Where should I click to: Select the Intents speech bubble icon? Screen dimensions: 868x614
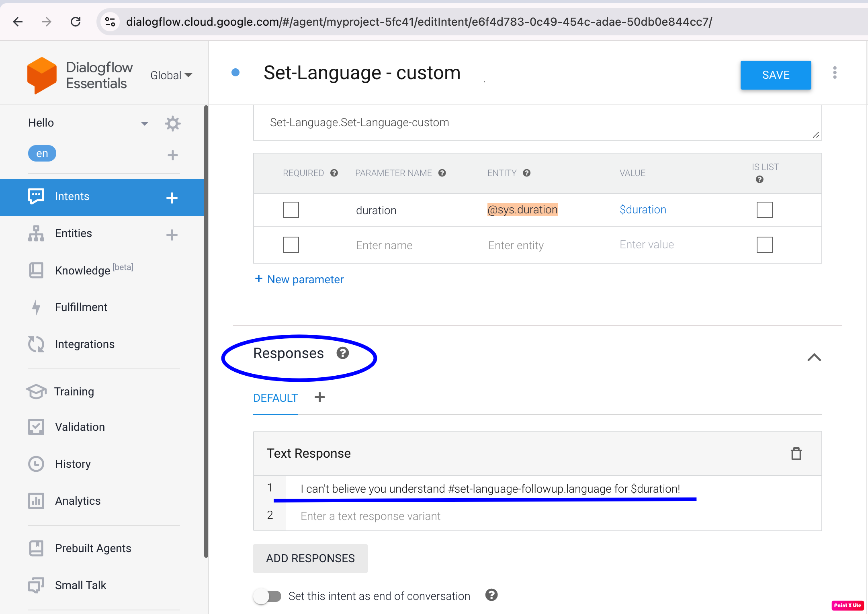(x=36, y=196)
